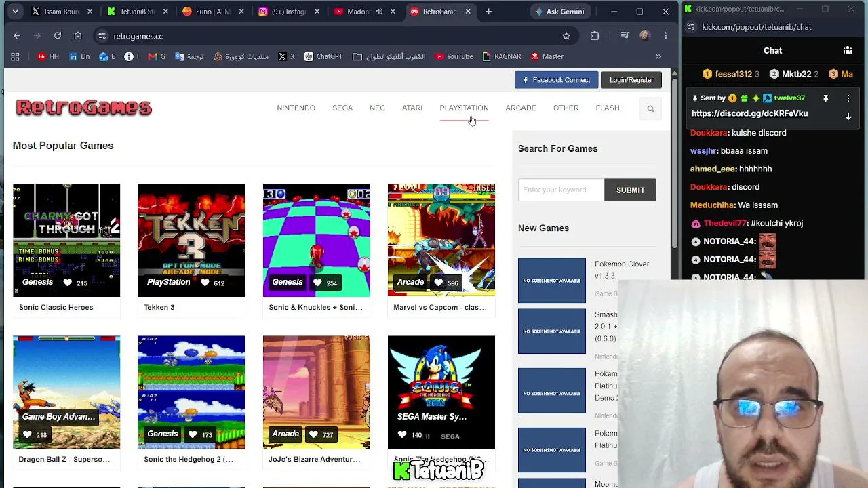Click the game search keyword field

(x=561, y=190)
